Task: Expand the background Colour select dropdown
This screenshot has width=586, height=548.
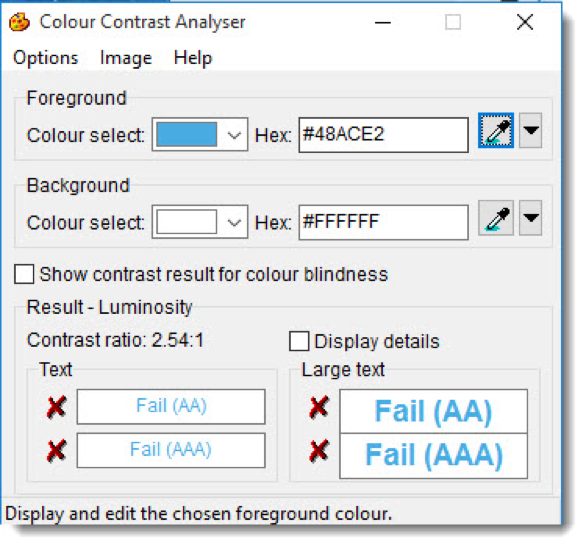Action: coord(234,222)
